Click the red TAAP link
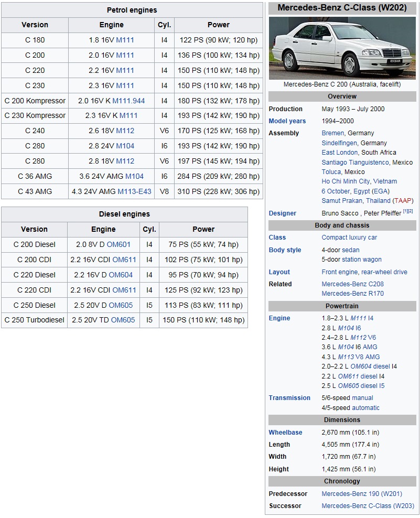 403,201
